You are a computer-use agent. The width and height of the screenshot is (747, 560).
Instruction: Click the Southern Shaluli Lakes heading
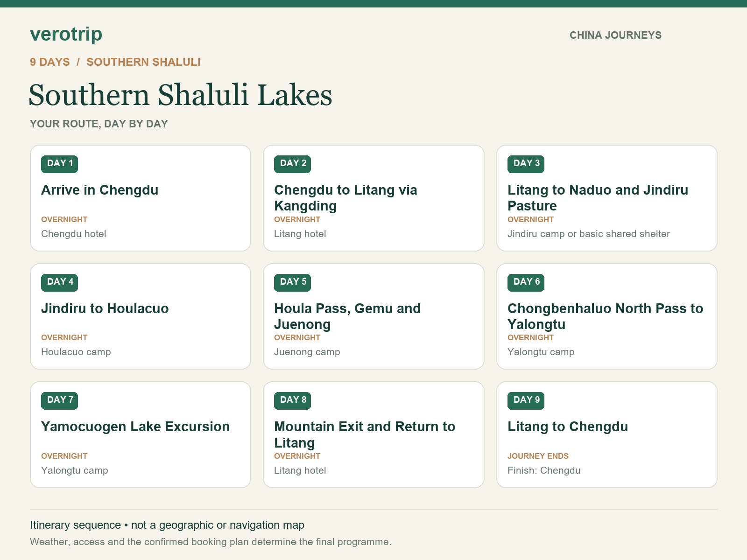tap(181, 95)
